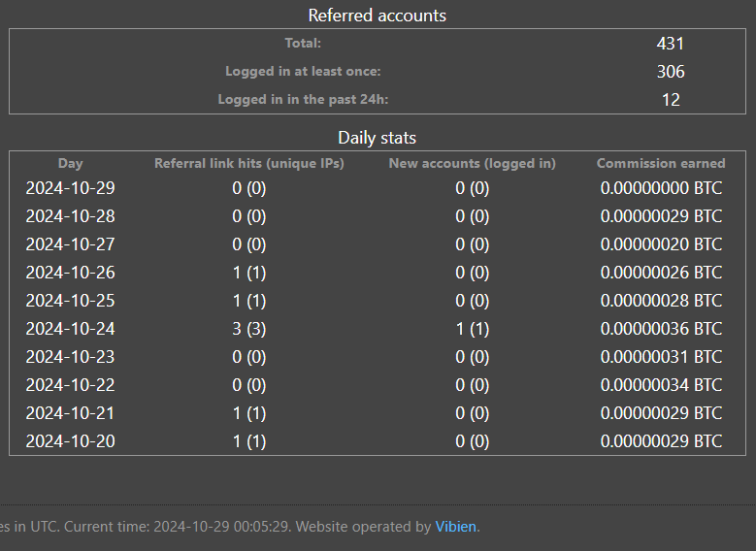Click the 'Total:' label
The width and height of the screenshot is (756, 551).
coord(303,43)
